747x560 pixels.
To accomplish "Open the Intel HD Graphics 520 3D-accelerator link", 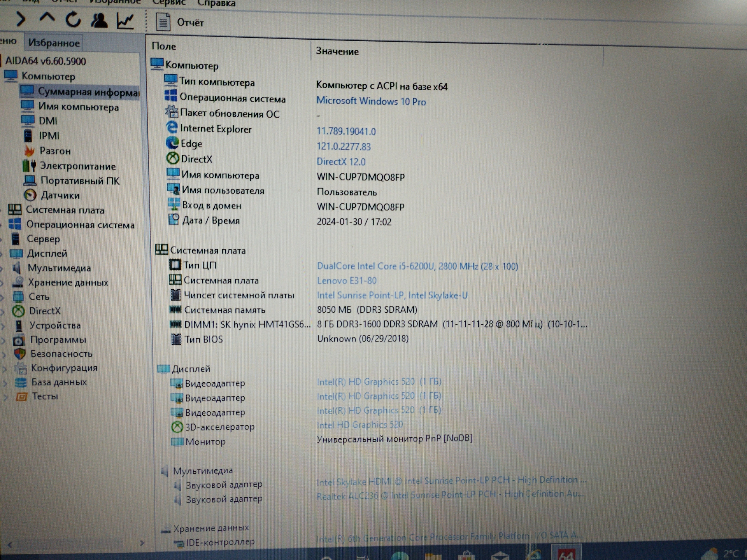I will [360, 425].
